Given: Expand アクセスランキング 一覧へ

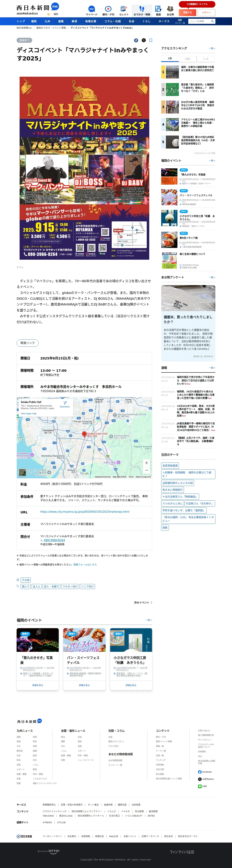Looking at the screenshot, I should click(212, 49).
